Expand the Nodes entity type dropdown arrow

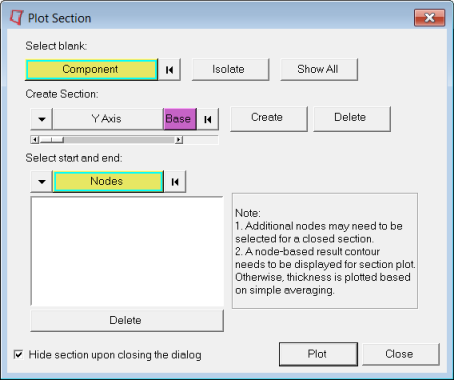click(42, 182)
